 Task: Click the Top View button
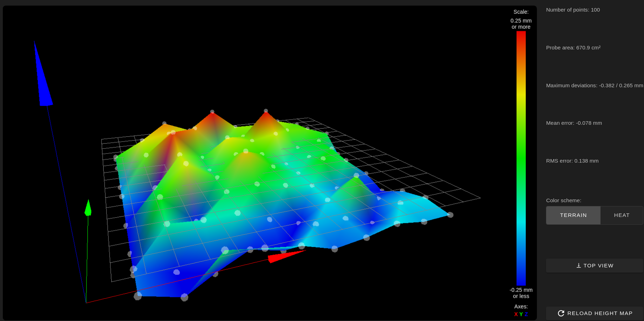pyautogui.click(x=595, y=266)
